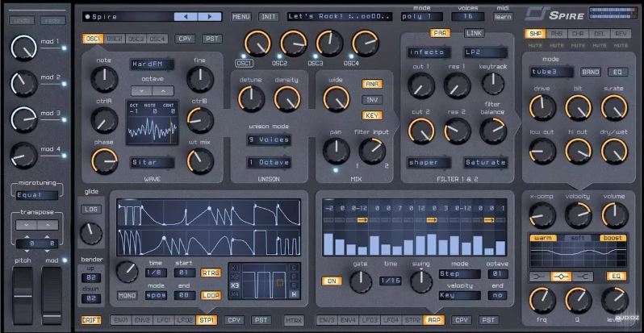This screenshot has width=644, height=333.
Task: Click the R button in the stepper editor
Action: 295,285
